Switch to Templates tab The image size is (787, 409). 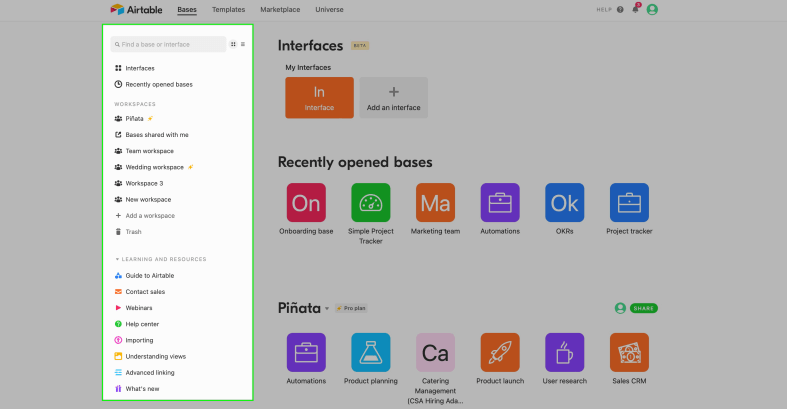pos(228,10)
